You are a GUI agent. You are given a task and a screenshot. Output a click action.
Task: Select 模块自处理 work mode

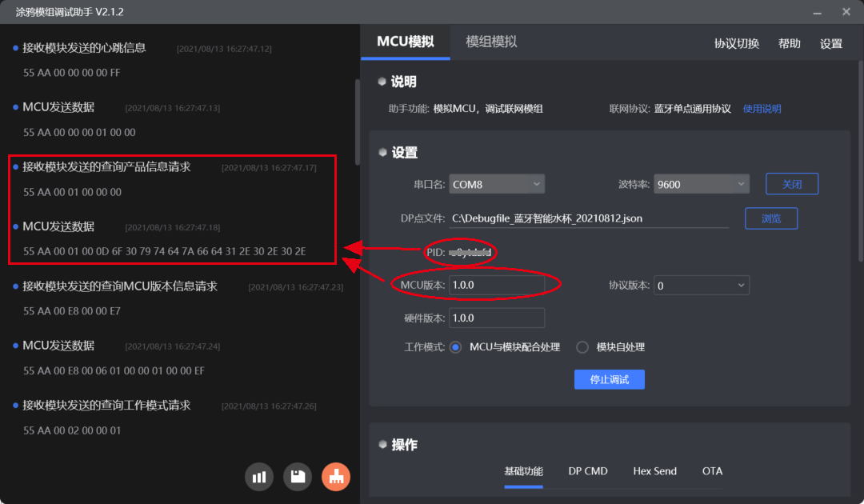pos(582,347)
